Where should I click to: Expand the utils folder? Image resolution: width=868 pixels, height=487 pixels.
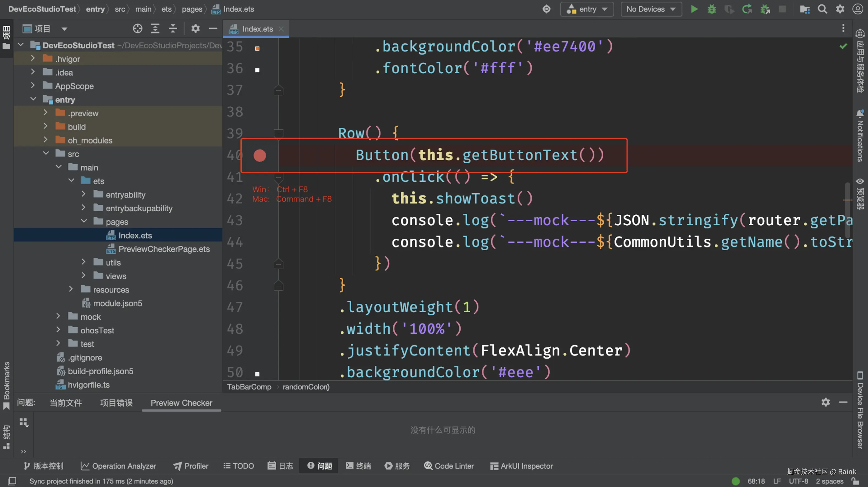(x=83, y=262)
